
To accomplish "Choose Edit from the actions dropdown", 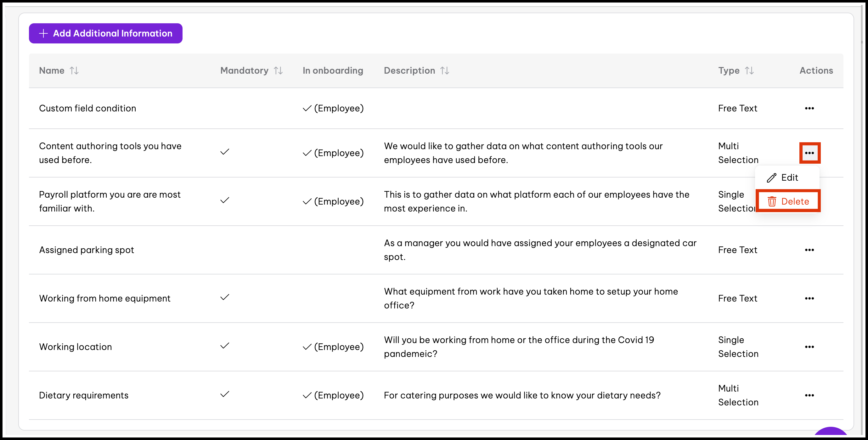I will [x=787, y=178].
